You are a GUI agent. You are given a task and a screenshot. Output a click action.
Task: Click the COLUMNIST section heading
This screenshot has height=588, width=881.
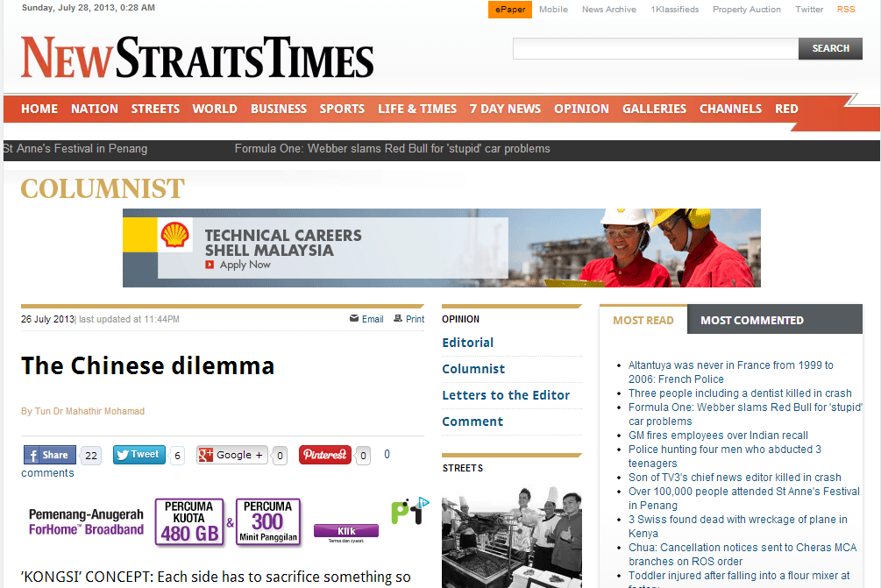click(103, 188)
